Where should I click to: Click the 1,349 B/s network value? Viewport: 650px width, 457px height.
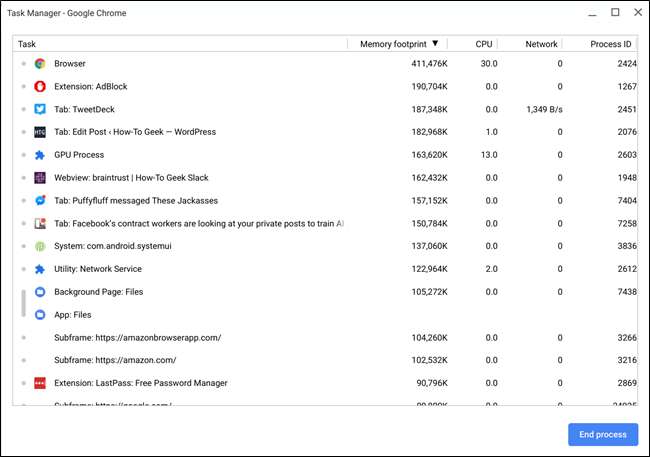[x=544, y=109]
